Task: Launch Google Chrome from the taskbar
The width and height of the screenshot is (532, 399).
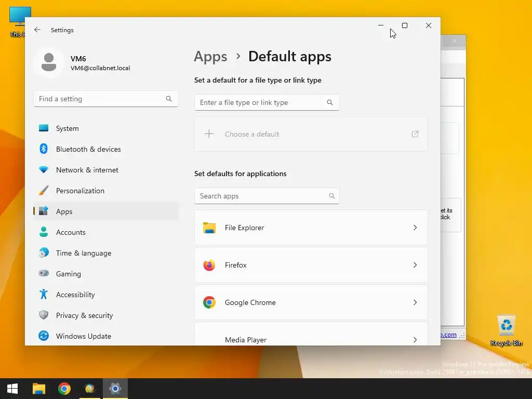Action: click(64, 389)
